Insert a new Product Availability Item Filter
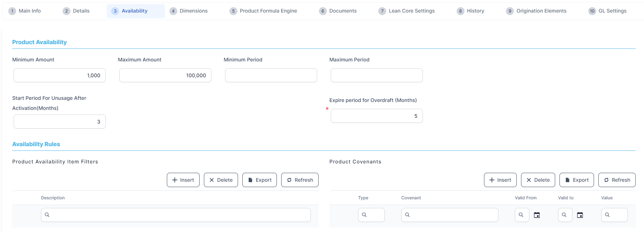This screenshot has width=644, height=232. tap(183, 180)
